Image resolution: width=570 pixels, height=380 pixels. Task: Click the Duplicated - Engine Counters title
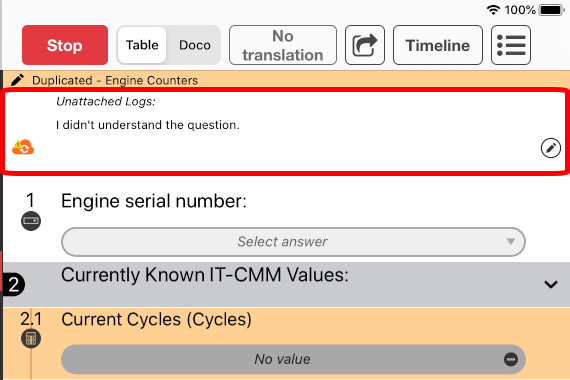(x=115, y=80)
